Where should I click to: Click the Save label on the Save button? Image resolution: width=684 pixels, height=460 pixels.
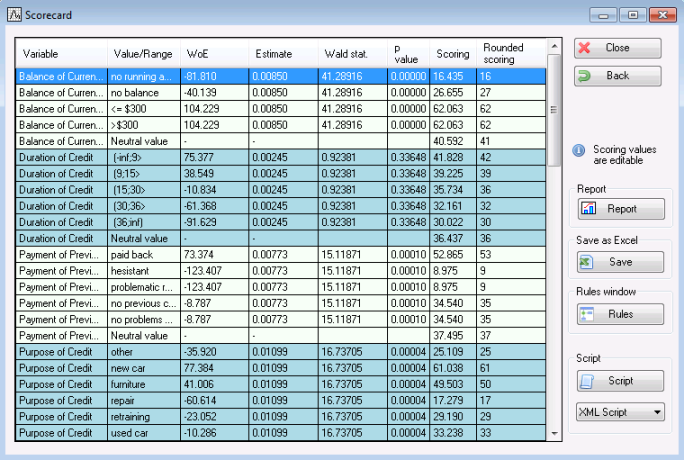[x=621, y=262]
